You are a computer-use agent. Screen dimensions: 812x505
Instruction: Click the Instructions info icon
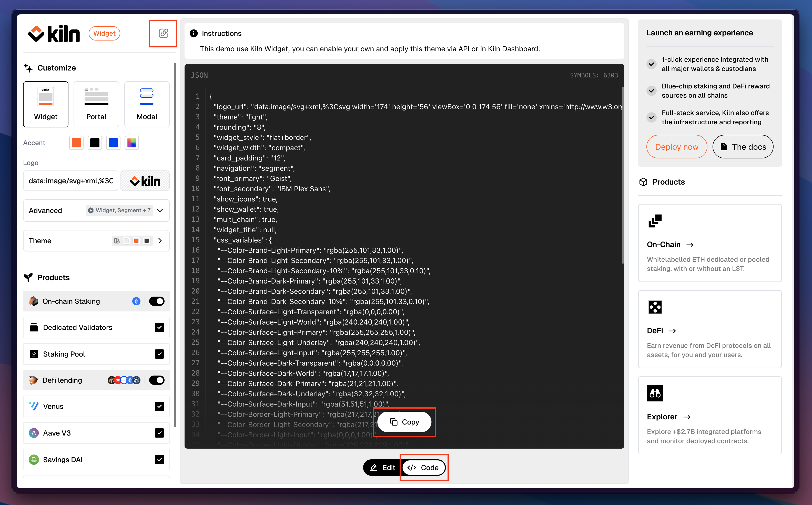[x=194, y=33]
